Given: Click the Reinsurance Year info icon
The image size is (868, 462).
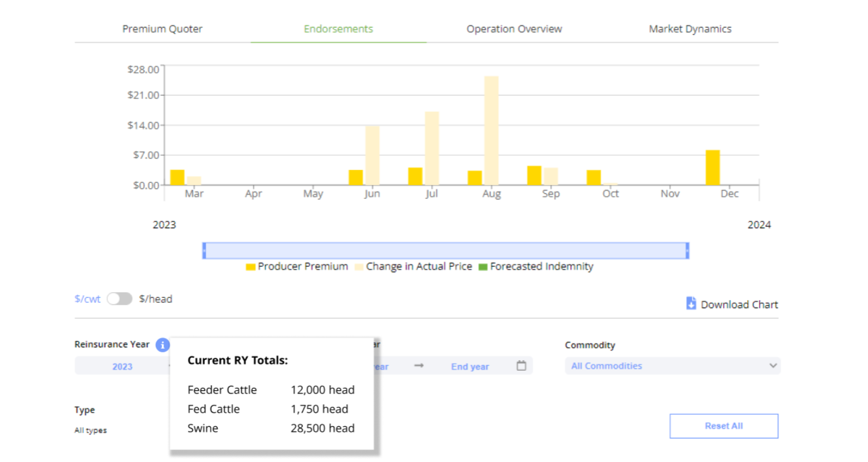Looking at the screenshot, I should pyautogui.click(x=163, y=345).
